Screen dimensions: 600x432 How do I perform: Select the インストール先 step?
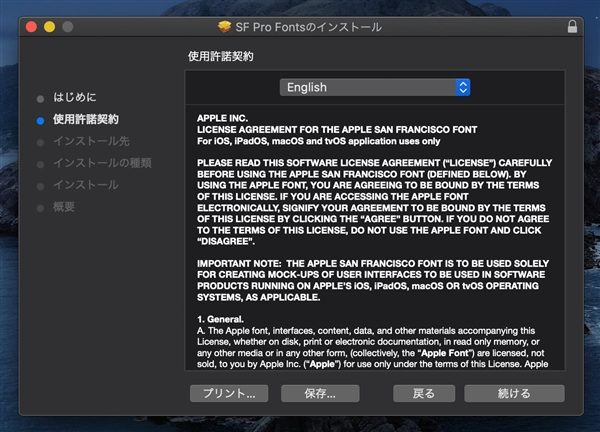point(91,141)
